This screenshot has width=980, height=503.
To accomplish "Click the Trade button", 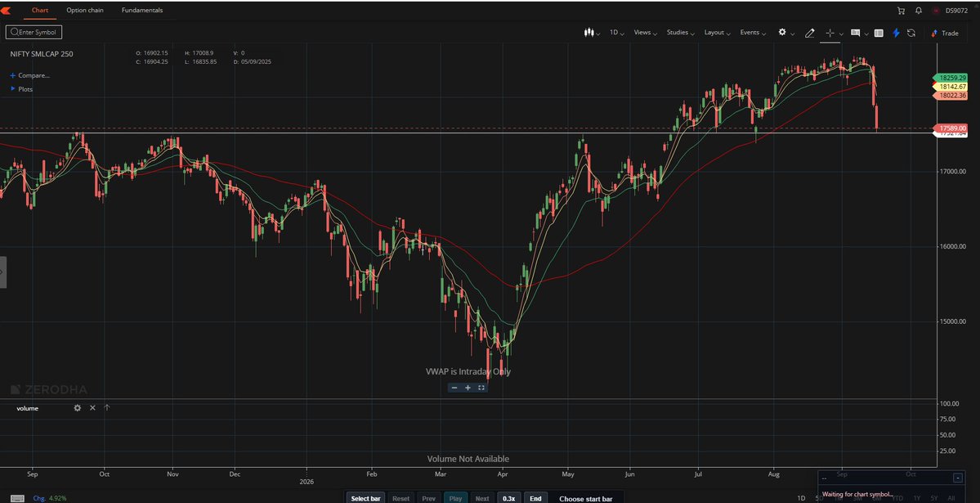I will pyautogui.click(x=945, y=34).
